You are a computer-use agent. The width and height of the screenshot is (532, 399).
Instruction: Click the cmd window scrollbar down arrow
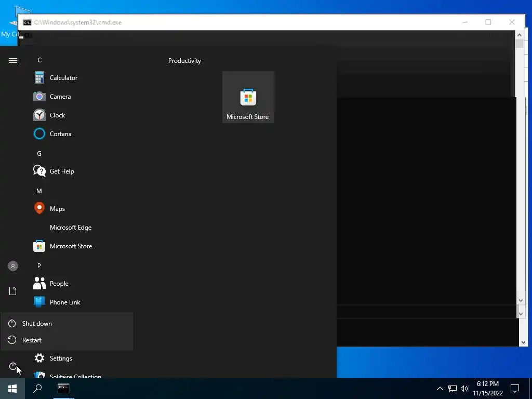pyautogui.click(x=523, y=342)
